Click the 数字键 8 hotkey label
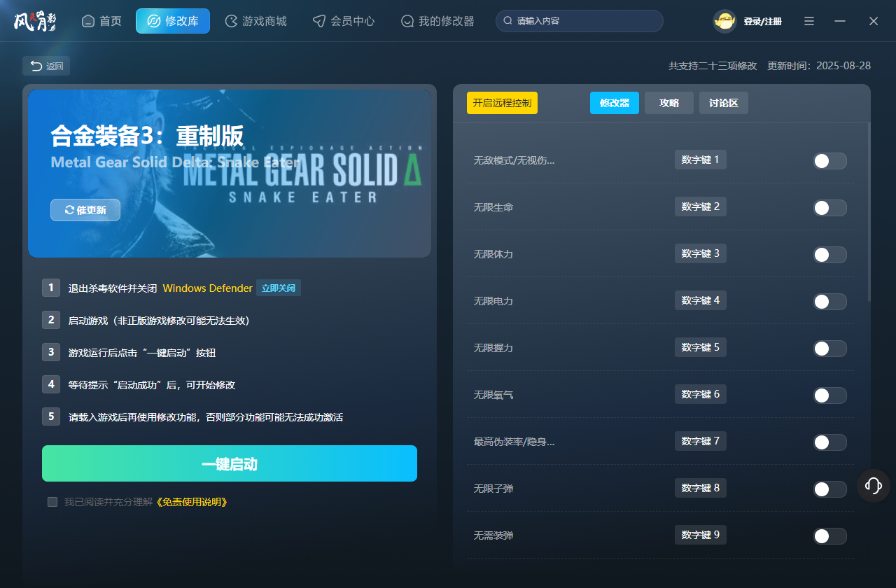896x588 pixels. pos(701,488)
